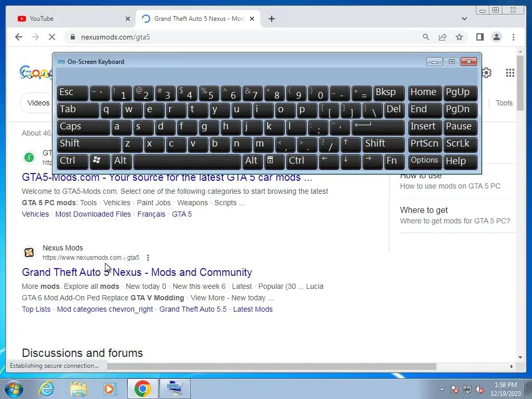Screen dimensions: 532x399
Task: Click PrtScn key on On-Screen Keyboard
Action: [425, 144]
